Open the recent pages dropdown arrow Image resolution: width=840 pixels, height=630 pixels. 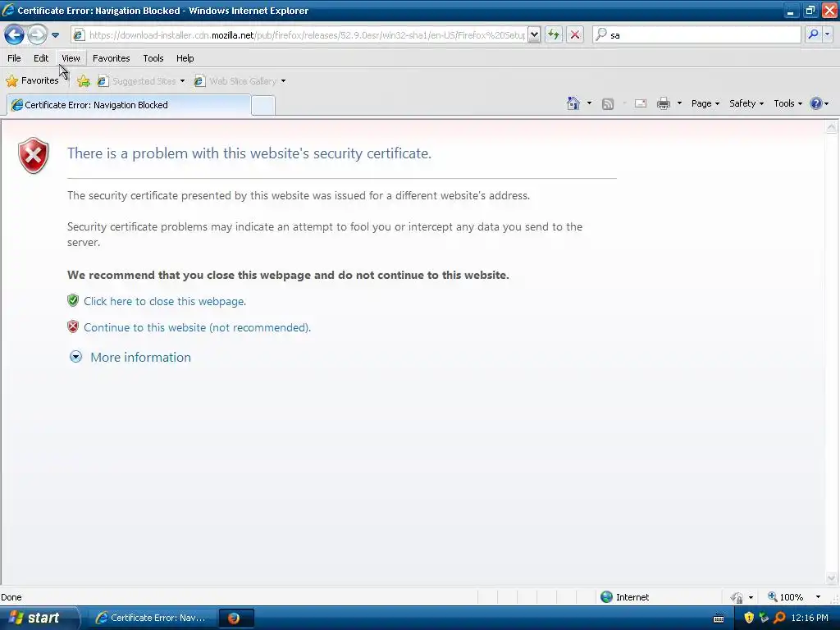(x=55, y=35)
